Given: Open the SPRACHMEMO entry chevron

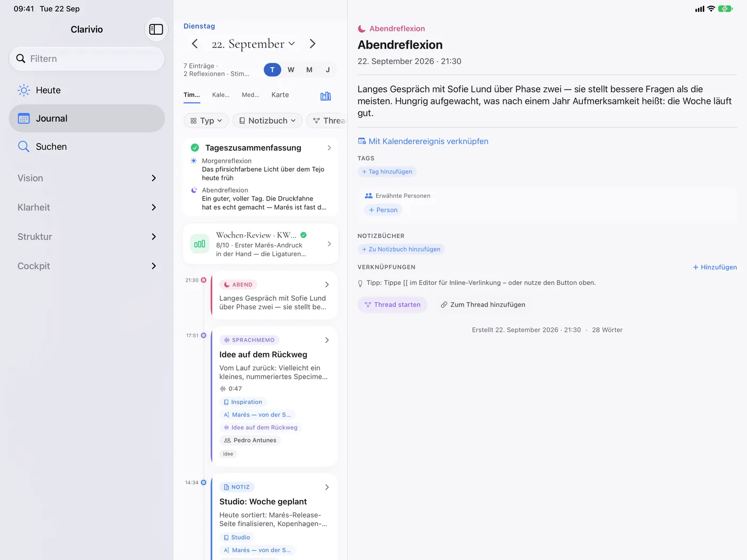Looking at the screenshot, I should (x=327, y=340).
